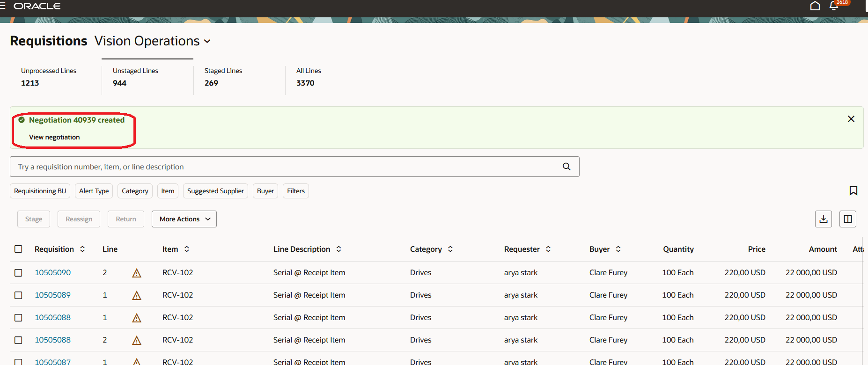Open requisition 10505090 link
868x365 pixels.
[53, 272]
